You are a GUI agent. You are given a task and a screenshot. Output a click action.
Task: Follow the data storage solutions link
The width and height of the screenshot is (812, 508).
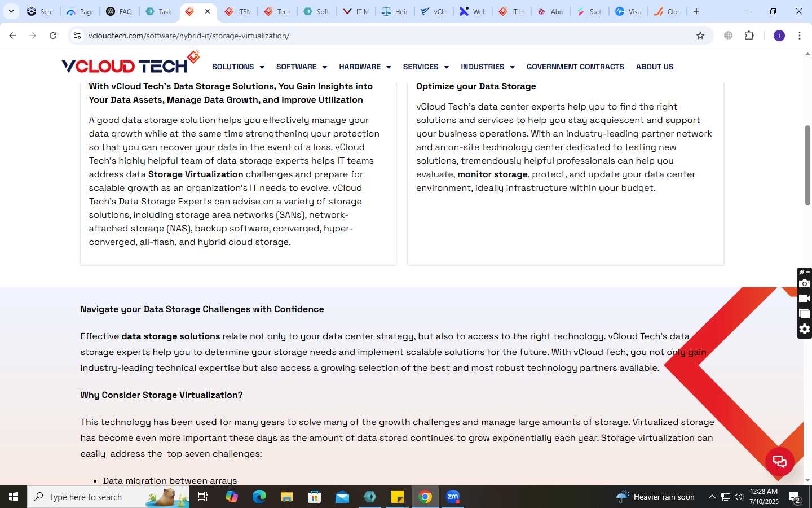click(x=170, y=336)
